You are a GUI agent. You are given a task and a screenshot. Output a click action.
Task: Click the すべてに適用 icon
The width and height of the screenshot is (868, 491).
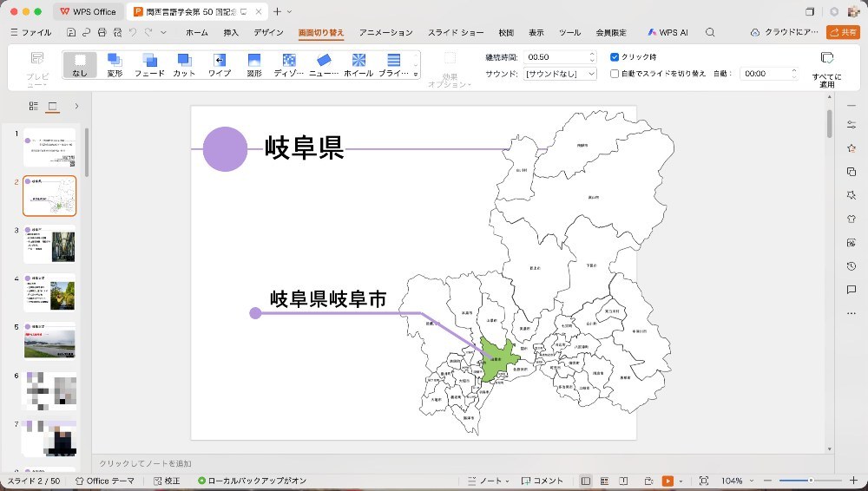827,57
